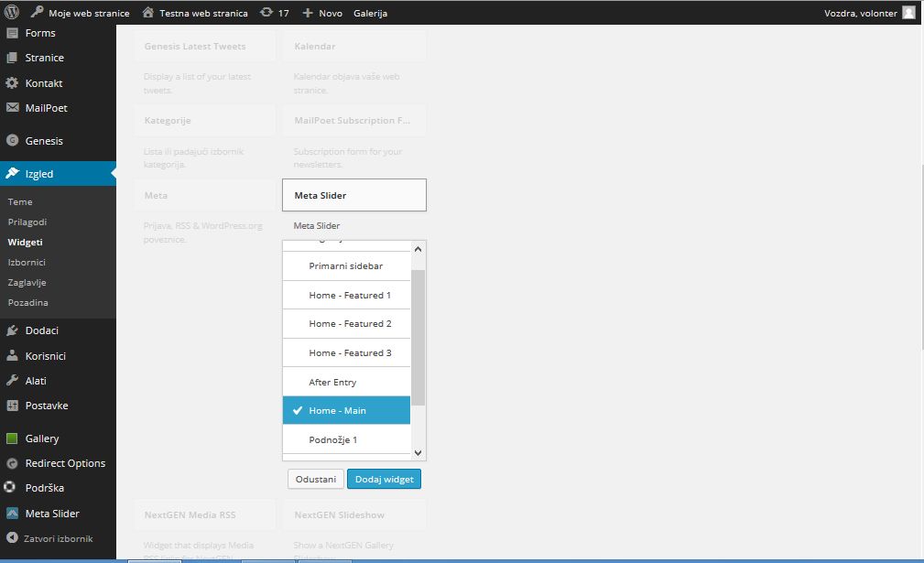
Task: Click the Zatvori izbornik collapse arrow icon
Action: 12,537
